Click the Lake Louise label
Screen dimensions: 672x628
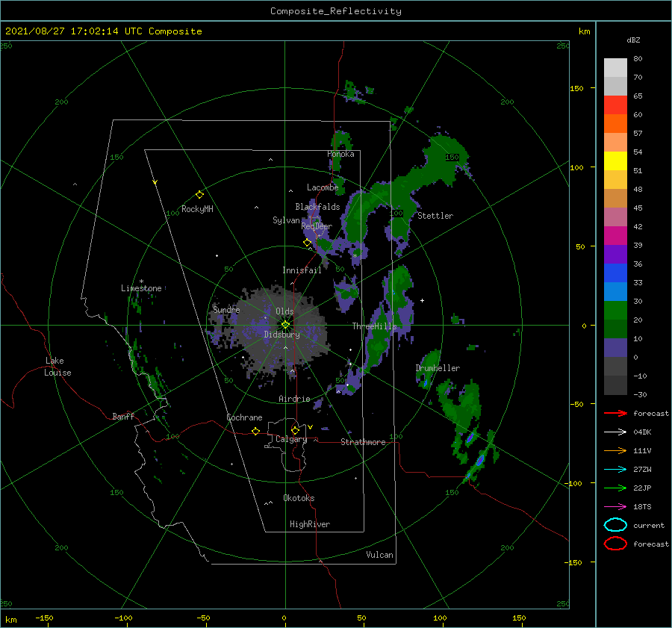(x=57, y=367)
